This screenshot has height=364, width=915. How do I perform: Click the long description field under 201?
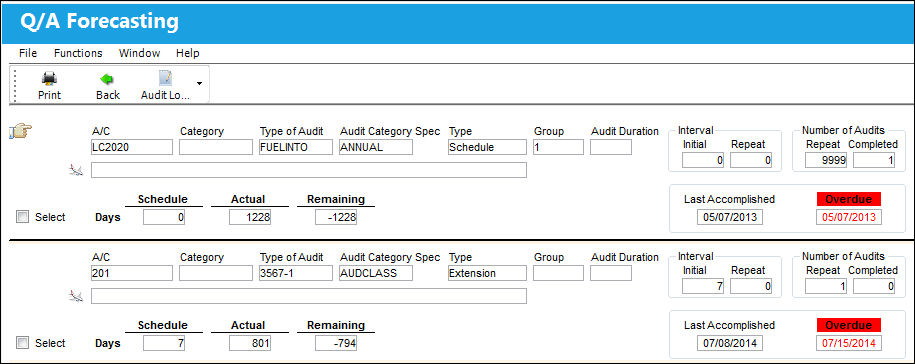pos(309,296)
